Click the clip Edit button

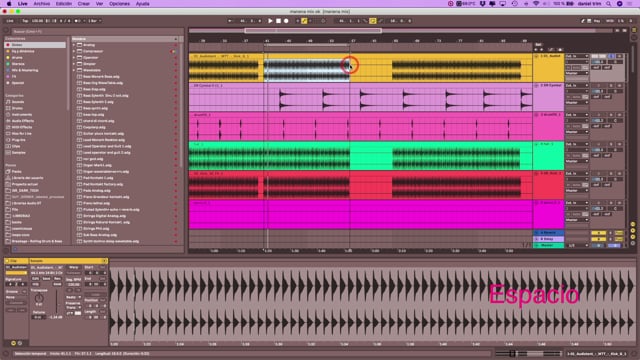point(36,279)
